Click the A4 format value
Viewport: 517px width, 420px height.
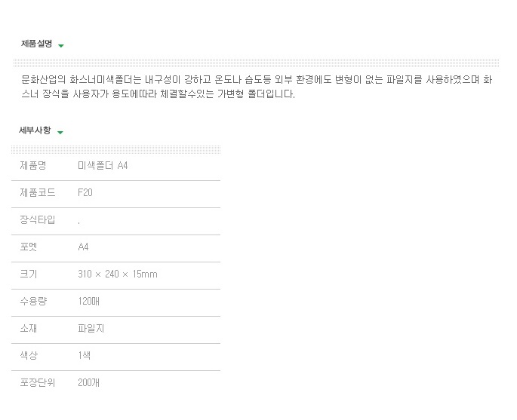[x=83, y=247]
